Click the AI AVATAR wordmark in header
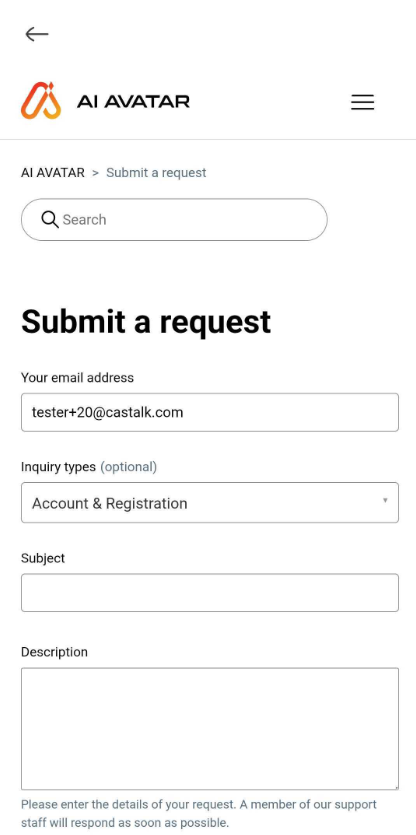This screenshot has height=835, width=416. click(x=133, y=101)
